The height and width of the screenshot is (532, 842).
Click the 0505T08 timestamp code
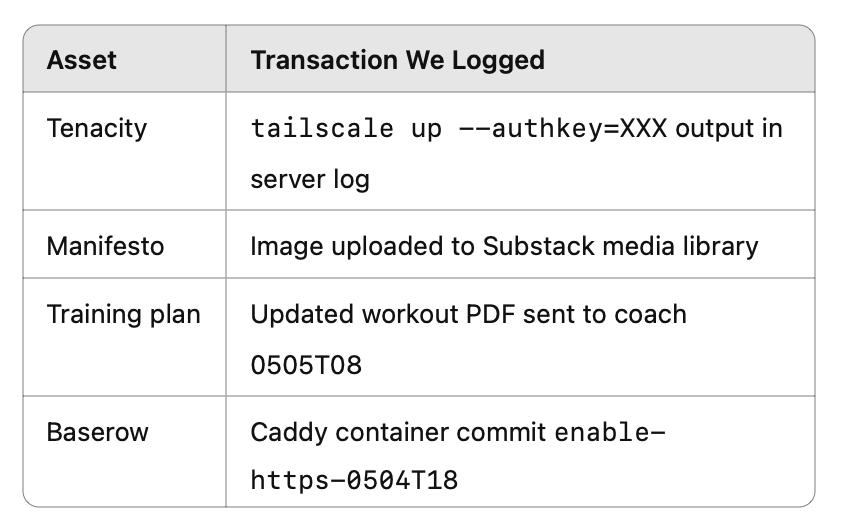pyautogui.click(x=306, y=365)
